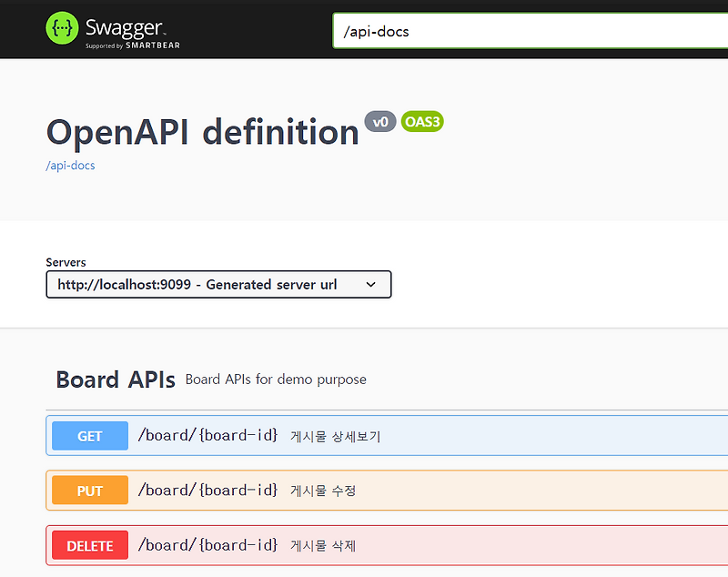Click the OpenAPI definition heading

(x=202, y=132)
